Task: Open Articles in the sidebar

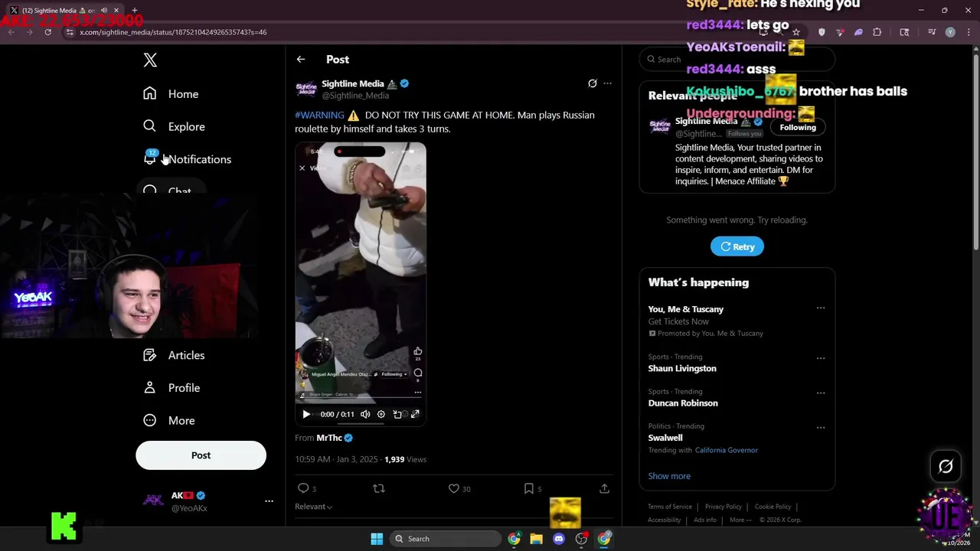Action: (174, 355)
